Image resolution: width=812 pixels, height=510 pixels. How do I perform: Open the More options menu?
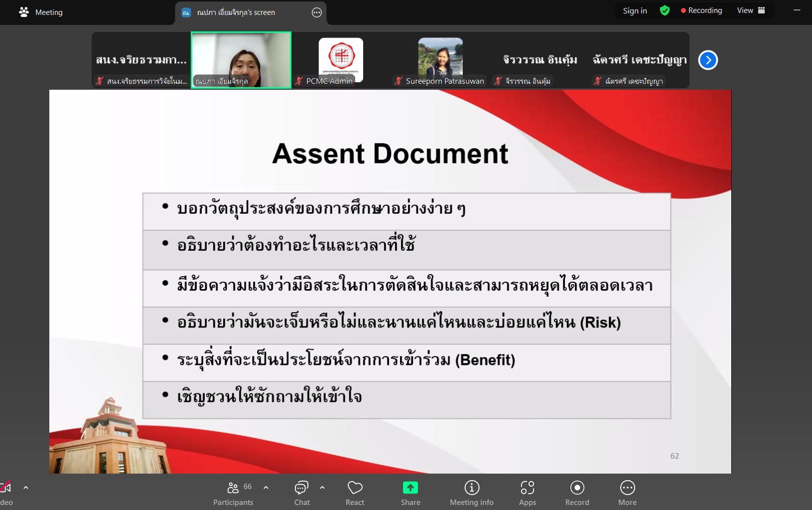tap(627, 493)
